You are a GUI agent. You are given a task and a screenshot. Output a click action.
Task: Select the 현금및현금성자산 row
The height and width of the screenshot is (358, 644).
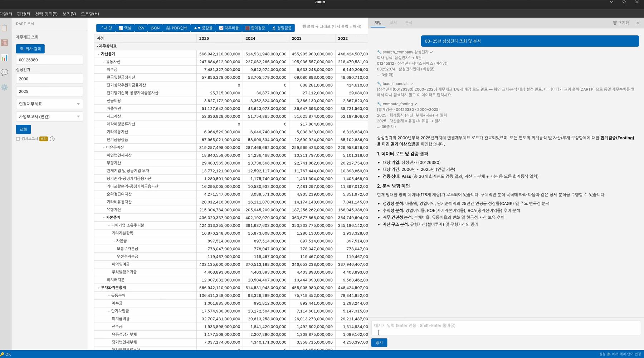coord(231,78)
